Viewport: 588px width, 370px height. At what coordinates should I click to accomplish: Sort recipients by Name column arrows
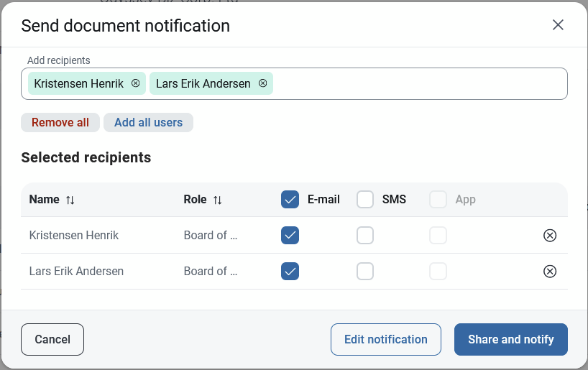click(70, 200)
